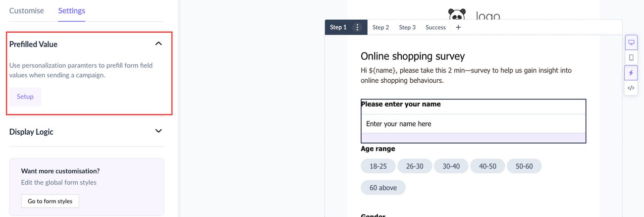Switch to mobile preview icon
Viewport: 644px width, 217px height.
point(631,57)
